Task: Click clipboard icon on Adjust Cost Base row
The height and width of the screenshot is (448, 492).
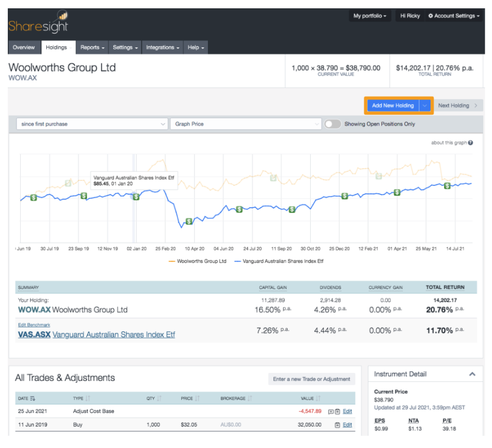Action: point(337,412)
